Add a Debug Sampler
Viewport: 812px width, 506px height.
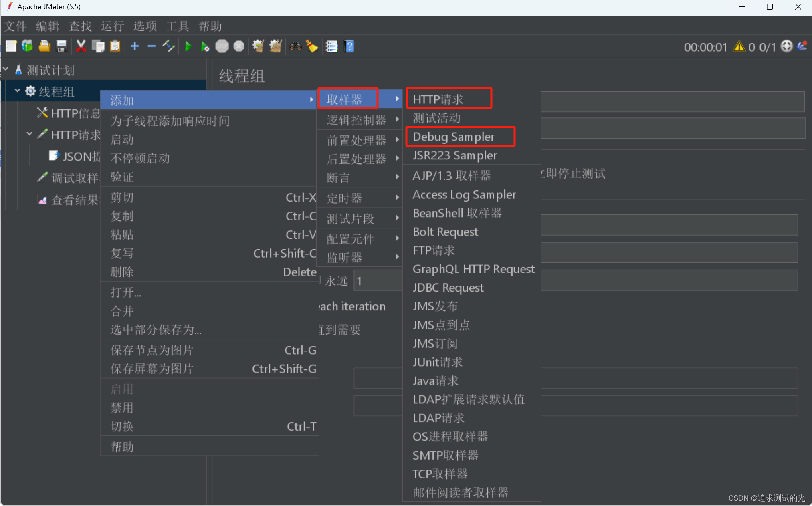(x=472, y=137)
